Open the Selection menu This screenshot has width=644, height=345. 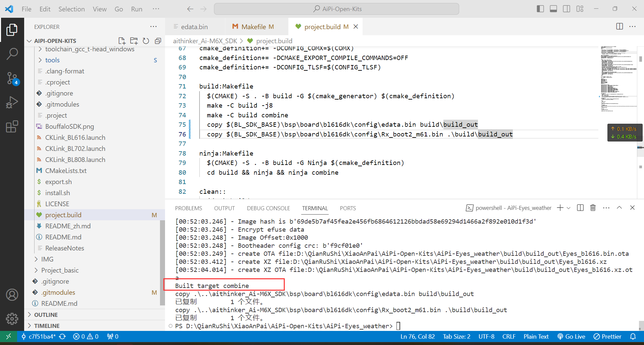(x=71, y=9)
